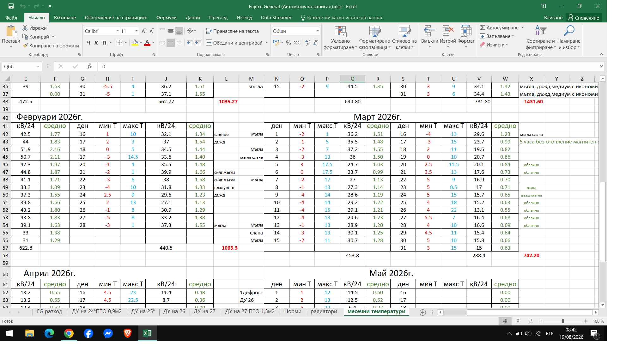632x364 pixels.
Task: Open the Merge and Center dropdown arrow
Action: point(267,43)
